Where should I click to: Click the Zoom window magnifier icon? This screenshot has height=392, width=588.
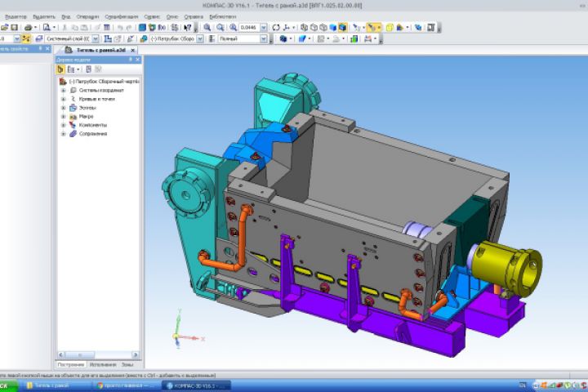(x=207, y=28)
